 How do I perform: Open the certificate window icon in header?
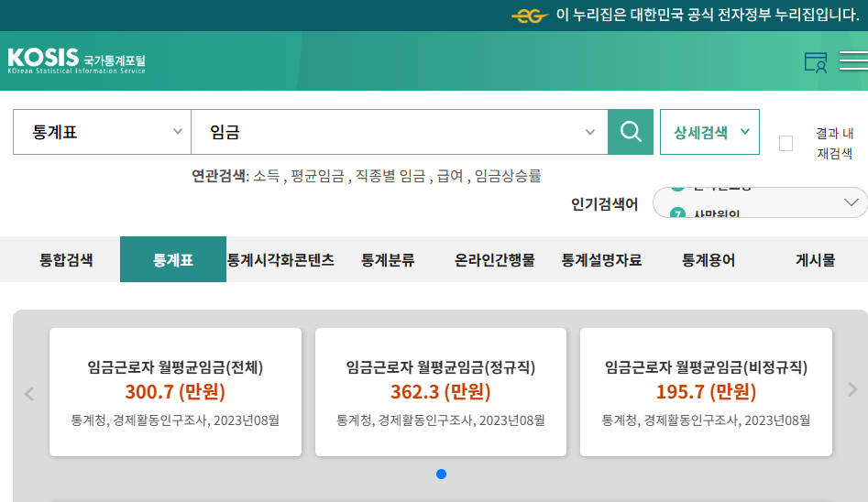pyautogui.click(x=816, y=62)
